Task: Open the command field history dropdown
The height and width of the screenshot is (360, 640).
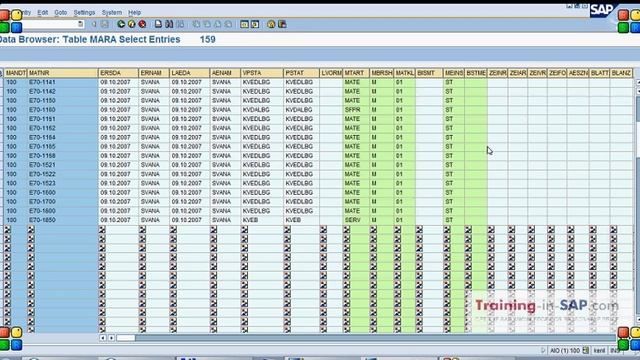Action: (x=80, y=24)
